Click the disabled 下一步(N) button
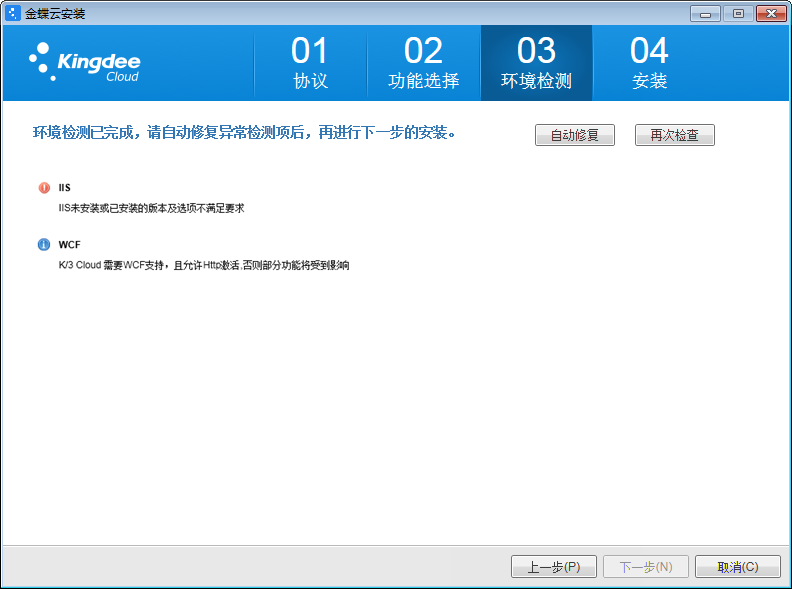This screenshot has height=589, width=792. 646,567
